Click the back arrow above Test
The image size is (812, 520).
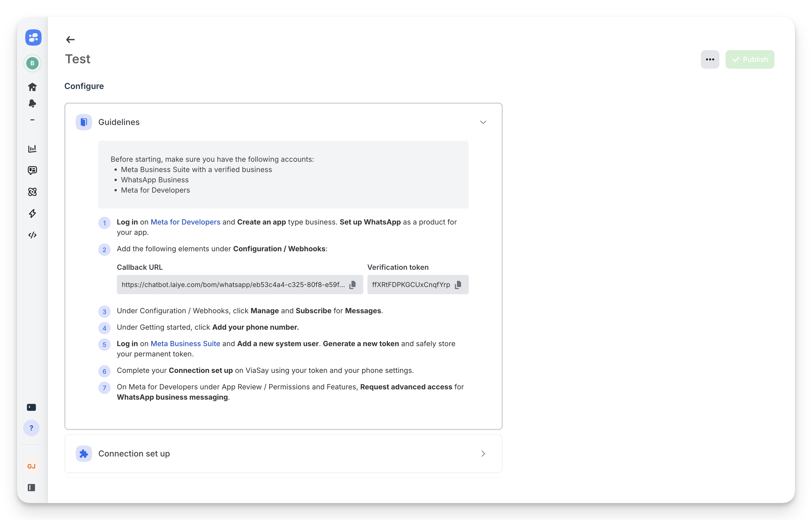(x=70, y=40)
